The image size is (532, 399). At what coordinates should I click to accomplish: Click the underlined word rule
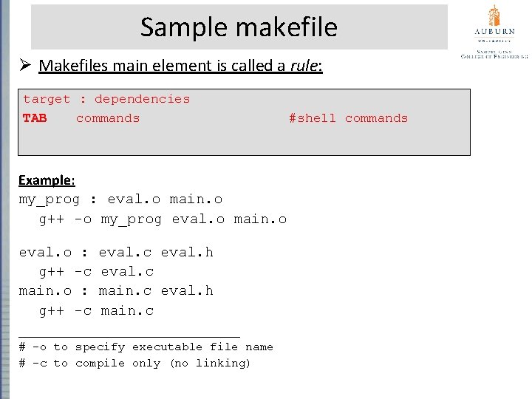(x=304, y=66)
